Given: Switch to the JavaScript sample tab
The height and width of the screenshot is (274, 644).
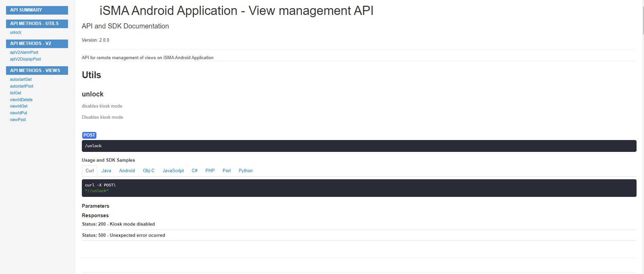Looking at the screenshot, I should (x=173, y=171).
